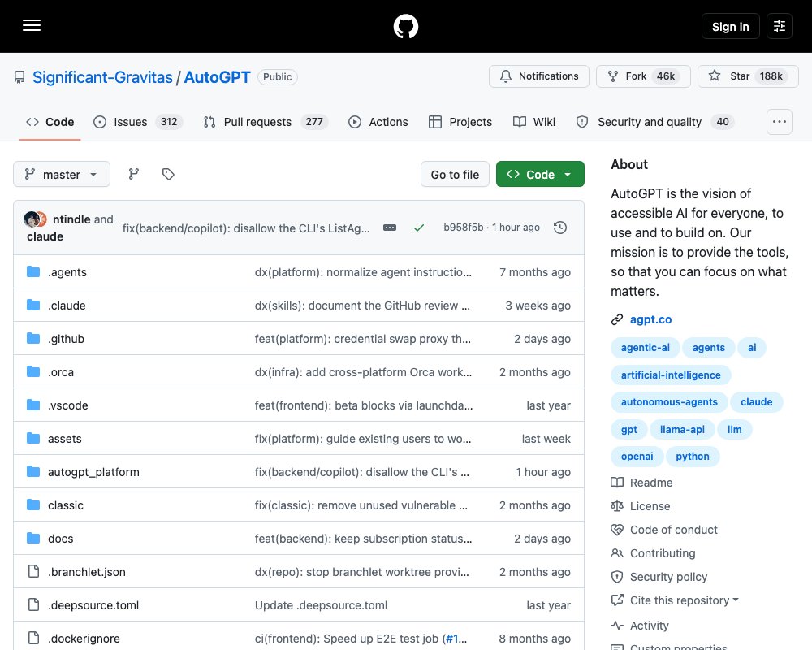Viewport: 812px width, 650px height.
Task: Open the .orca folder
Action: click(61, 372)
